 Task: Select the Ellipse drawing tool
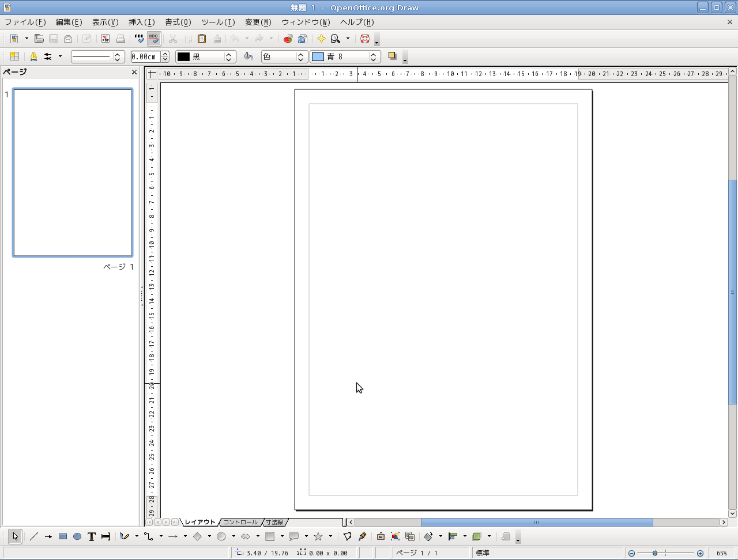[x=77, y=536]
